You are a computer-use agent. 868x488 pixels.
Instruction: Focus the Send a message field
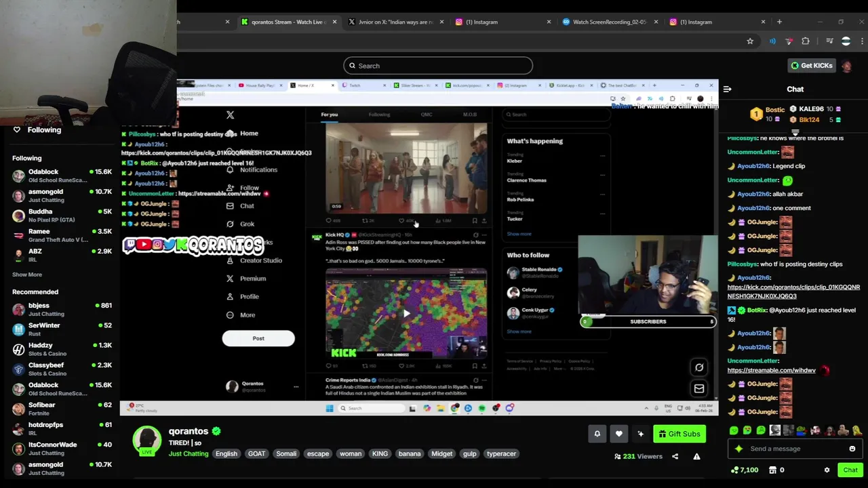[794, 449]
